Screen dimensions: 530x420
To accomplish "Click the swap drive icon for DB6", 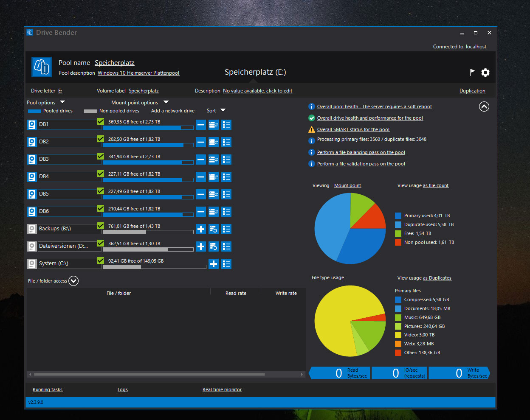I will pos(214,212).
